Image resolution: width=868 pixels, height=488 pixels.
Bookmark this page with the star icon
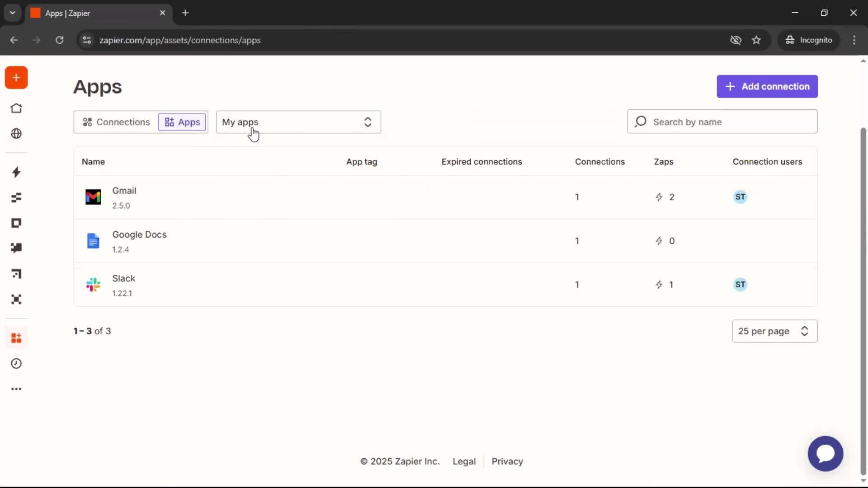(756, 40)
